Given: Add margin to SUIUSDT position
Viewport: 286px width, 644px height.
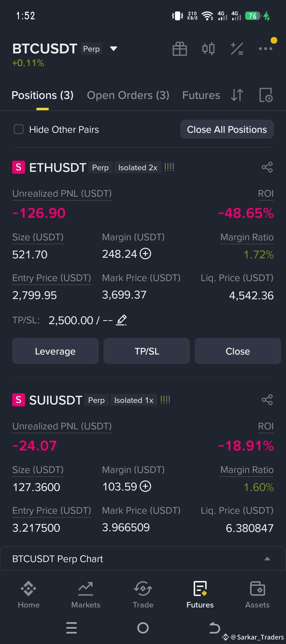Looking at the screenshot, I should pos(145,486).
